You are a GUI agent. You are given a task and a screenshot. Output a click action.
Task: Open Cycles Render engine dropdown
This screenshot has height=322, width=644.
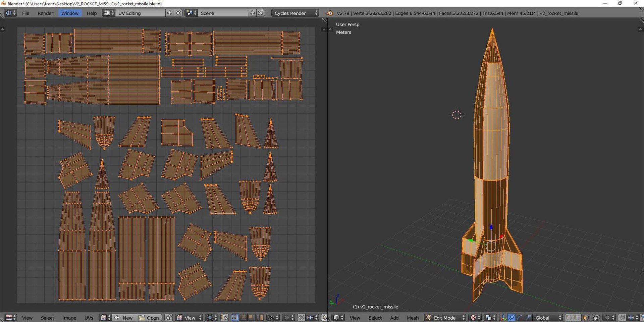(295, 13)
